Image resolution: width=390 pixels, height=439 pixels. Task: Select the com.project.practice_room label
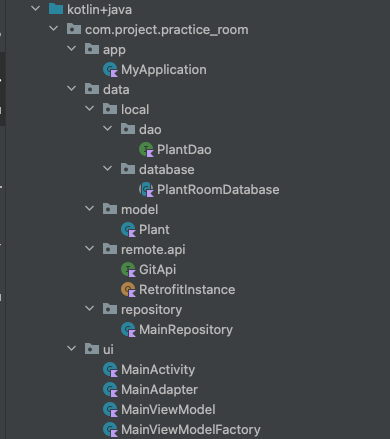click(167, 30)
